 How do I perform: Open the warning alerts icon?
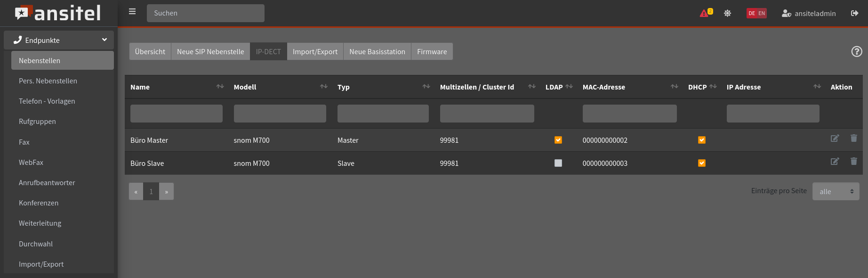(x=705, y=13)
